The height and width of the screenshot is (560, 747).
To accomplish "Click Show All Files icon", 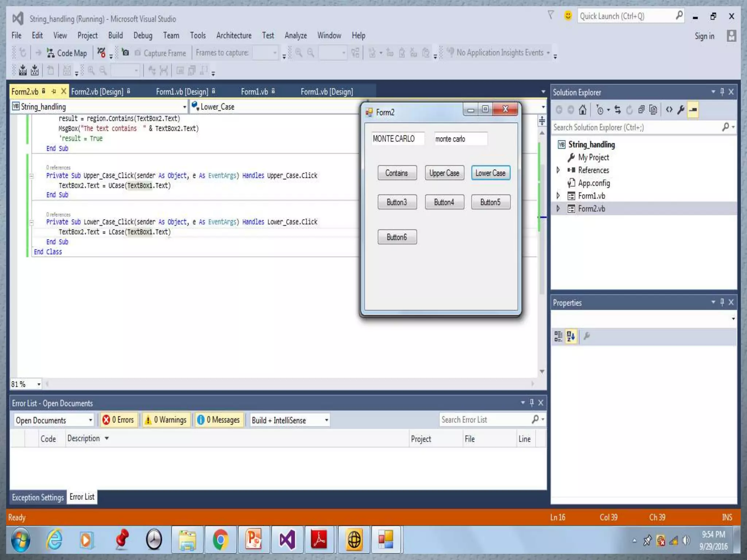I will 653,110.
